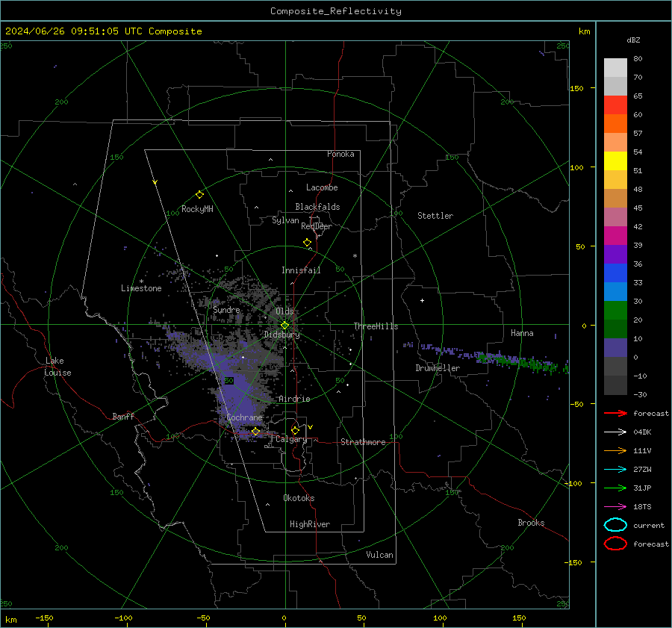Click the bright red swatch below 65 dBZ
Screen dimensions: 672x628
pyautogui.click(x=615, y=105)
